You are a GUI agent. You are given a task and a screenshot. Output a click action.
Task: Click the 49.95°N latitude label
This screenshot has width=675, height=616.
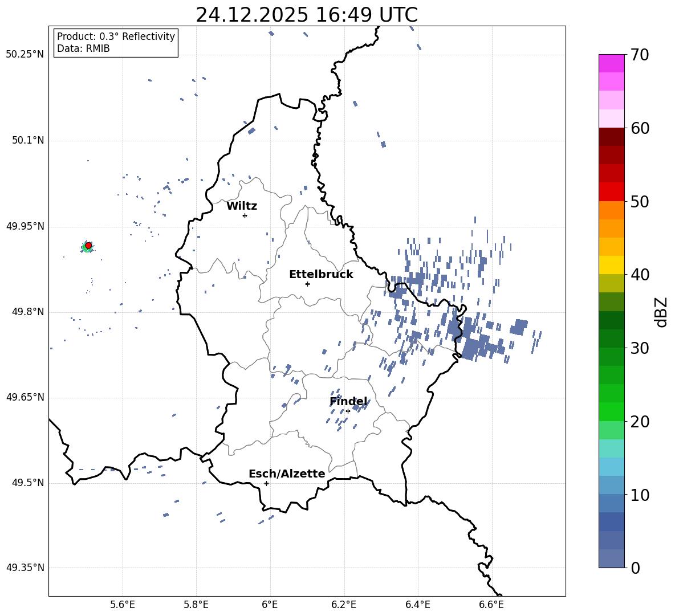coord(25,226)
